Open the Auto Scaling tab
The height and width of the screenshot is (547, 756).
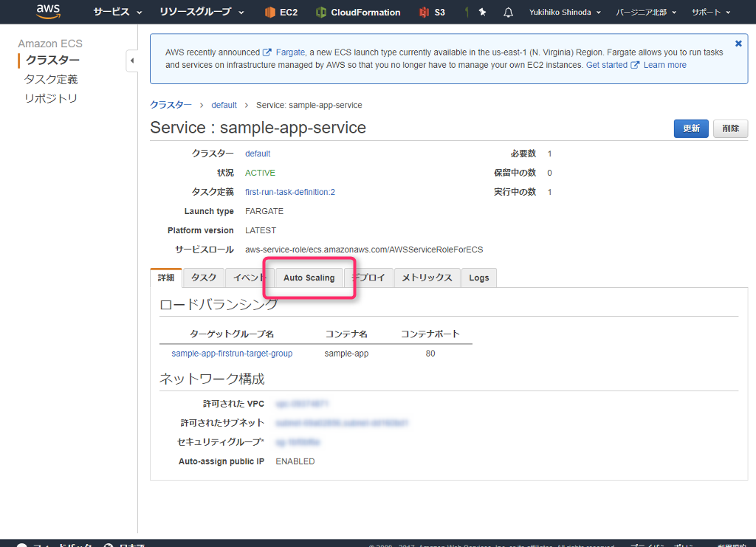[309, 278]
